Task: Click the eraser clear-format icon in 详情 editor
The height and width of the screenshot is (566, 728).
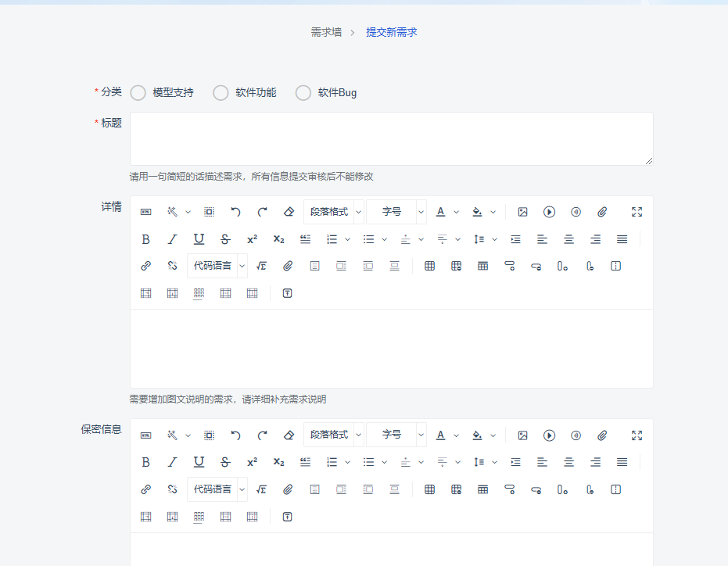Action: (x=289, y=212)
